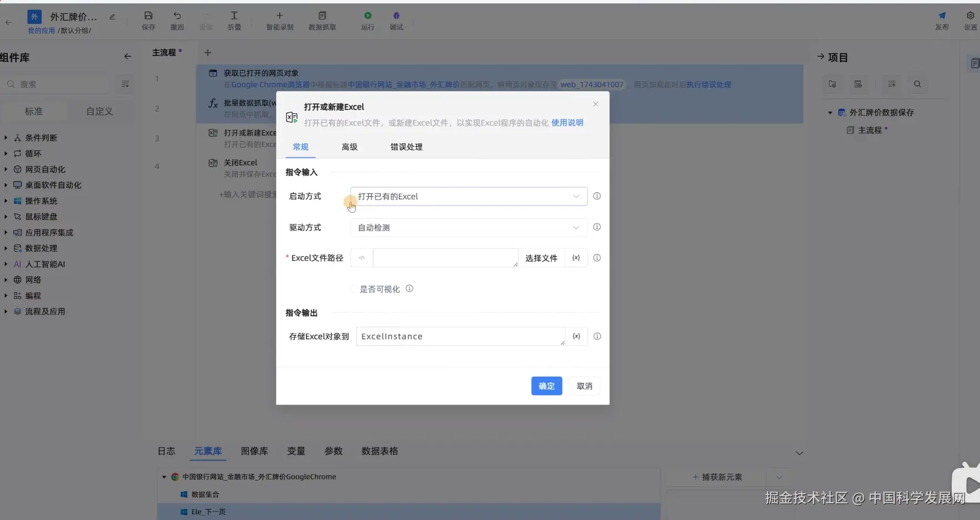This screenshot has width=980, height=520.
Task: Open Data Capture (数据抓取) tool
Action: coord(322,21)
